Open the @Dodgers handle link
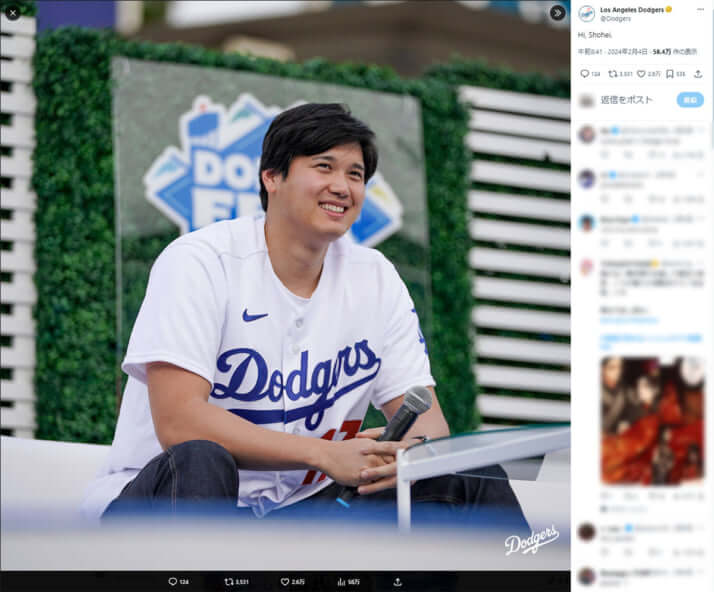 (x=616, y=19)
